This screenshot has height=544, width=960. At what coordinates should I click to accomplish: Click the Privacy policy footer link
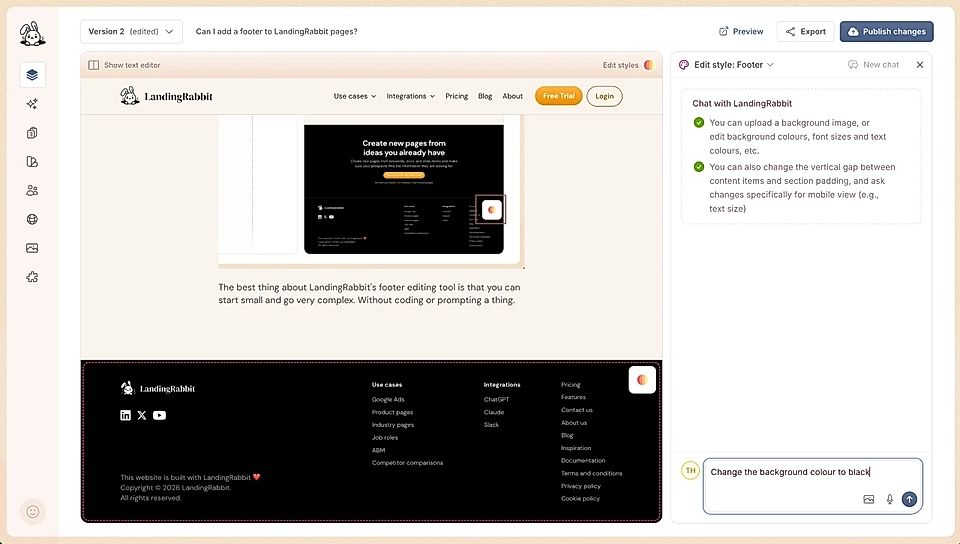click(581, 486)
